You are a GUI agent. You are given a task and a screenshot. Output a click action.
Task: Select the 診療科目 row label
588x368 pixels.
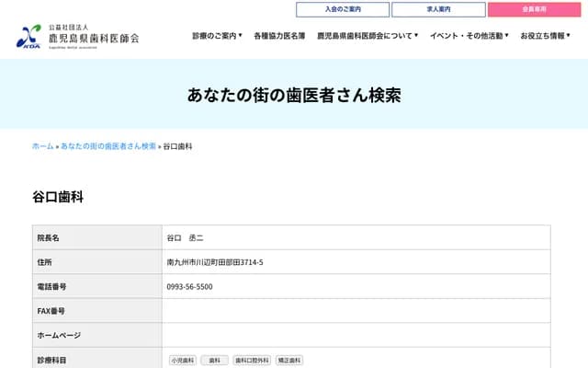point(51,360)
